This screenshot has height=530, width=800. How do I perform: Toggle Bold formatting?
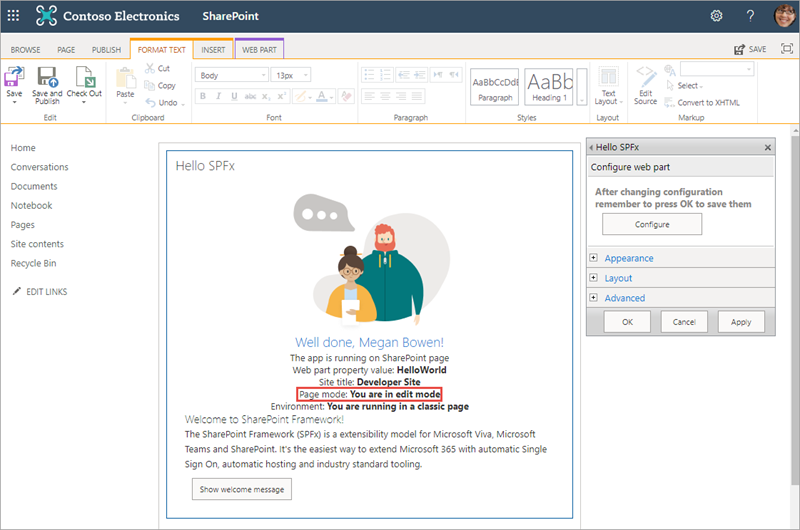203,96
